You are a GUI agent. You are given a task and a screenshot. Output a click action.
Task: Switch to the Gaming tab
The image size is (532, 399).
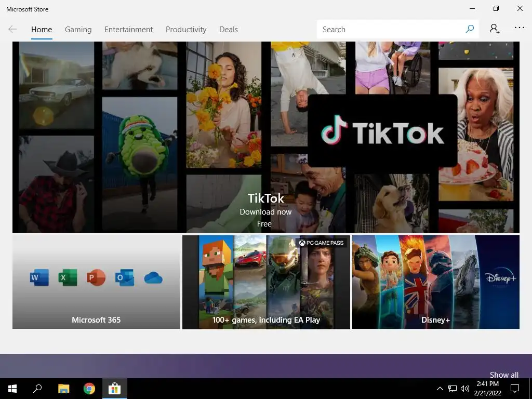tap(78, 30)
